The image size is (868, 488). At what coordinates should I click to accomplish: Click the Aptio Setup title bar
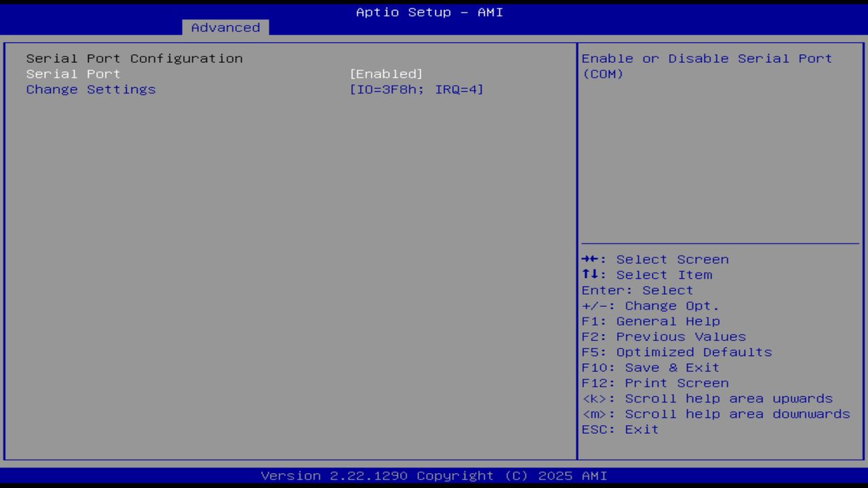pyautogui.click(x=429, y=12)
